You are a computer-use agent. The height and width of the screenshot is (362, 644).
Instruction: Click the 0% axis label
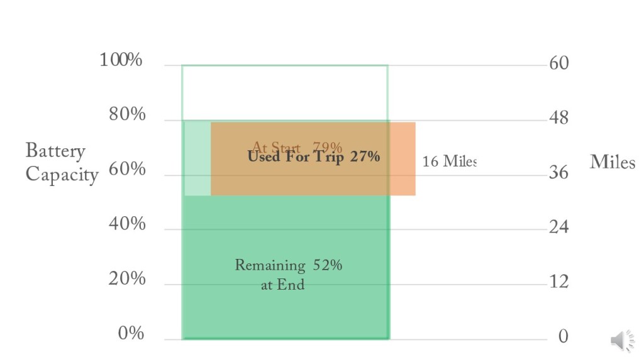point(131,333)
